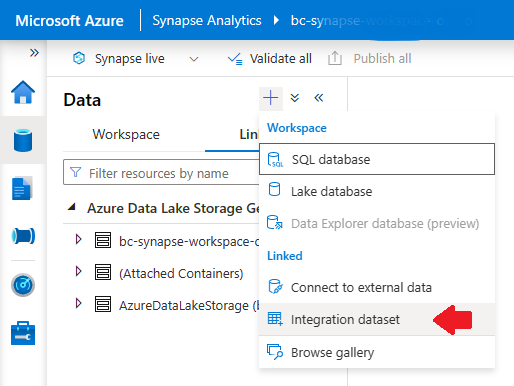Viewport: 514px width, 386px height.
Task: Choose Integration dataset menu item
Action: click(x=377, y=319)
